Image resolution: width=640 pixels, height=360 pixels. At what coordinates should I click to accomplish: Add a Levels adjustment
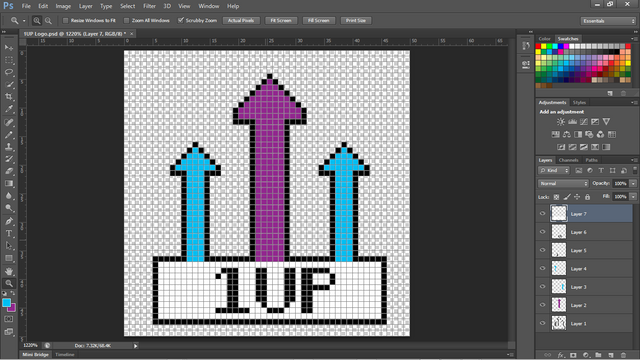click(572, 122)
